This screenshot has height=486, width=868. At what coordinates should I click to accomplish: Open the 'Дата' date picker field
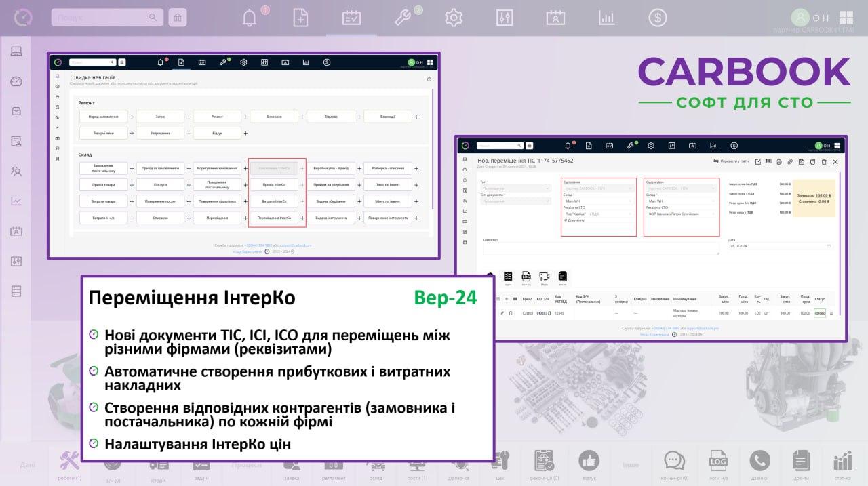pyautogui.click(x=780, y=246)
